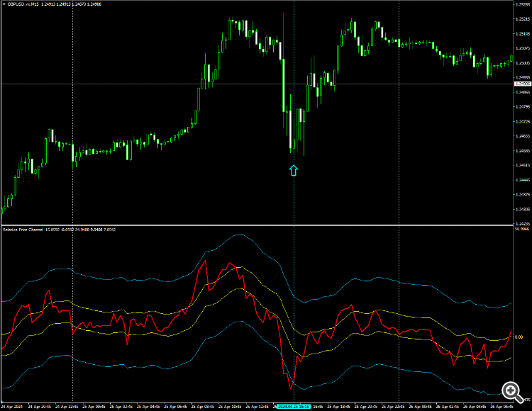532x411 pixels.
Task: Click the 1.24725 price scale label
Action: [x=523, y=122]
